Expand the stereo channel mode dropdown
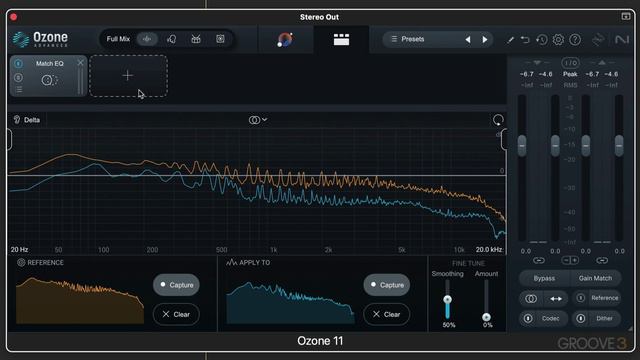The image size is (640, 360). coord(258,120)
